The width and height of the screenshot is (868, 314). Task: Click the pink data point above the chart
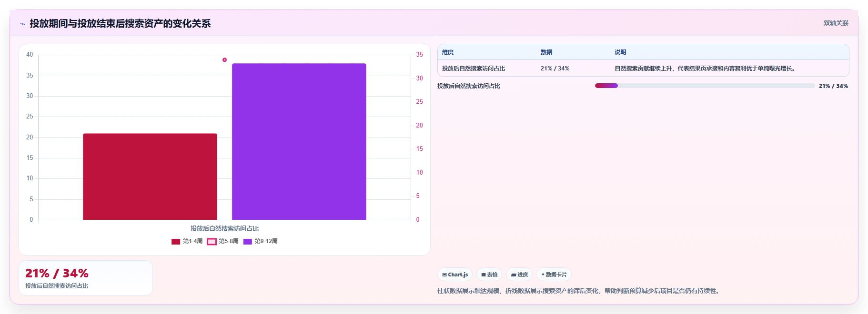click(x=224, y=60)
